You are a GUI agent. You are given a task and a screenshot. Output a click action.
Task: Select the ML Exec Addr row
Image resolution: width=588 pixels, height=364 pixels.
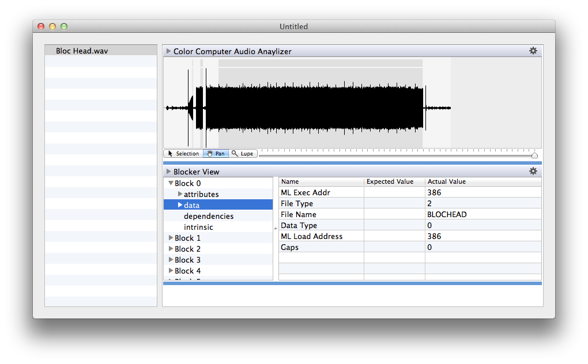(x=410, y=192)
